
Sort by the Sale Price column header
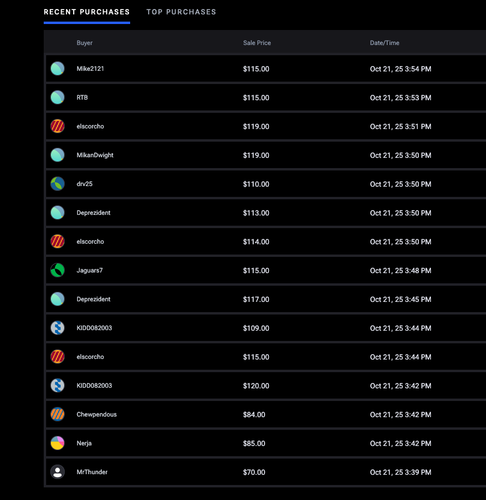coord(257,43)
